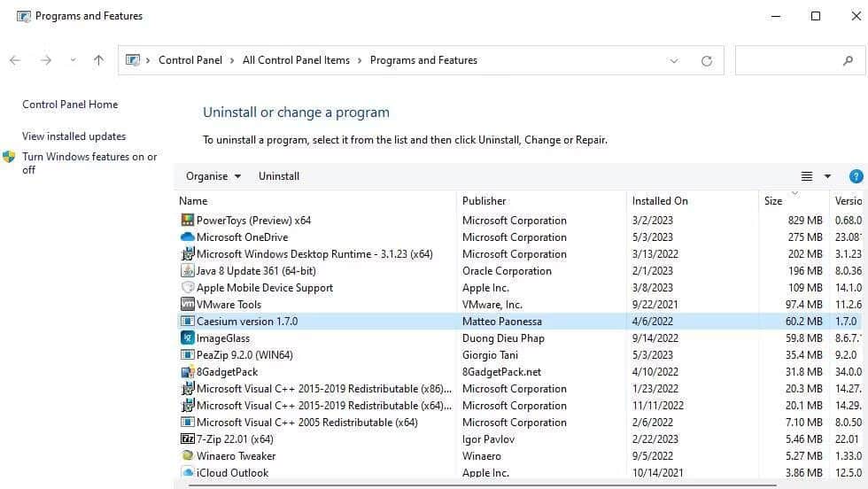The width and height of the screenshot is (868, 489).
Task: Click the change view list icon
Action: (807, 176)
